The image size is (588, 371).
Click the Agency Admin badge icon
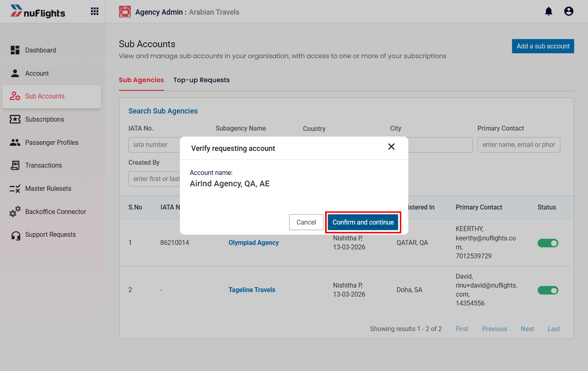point(125,12)
